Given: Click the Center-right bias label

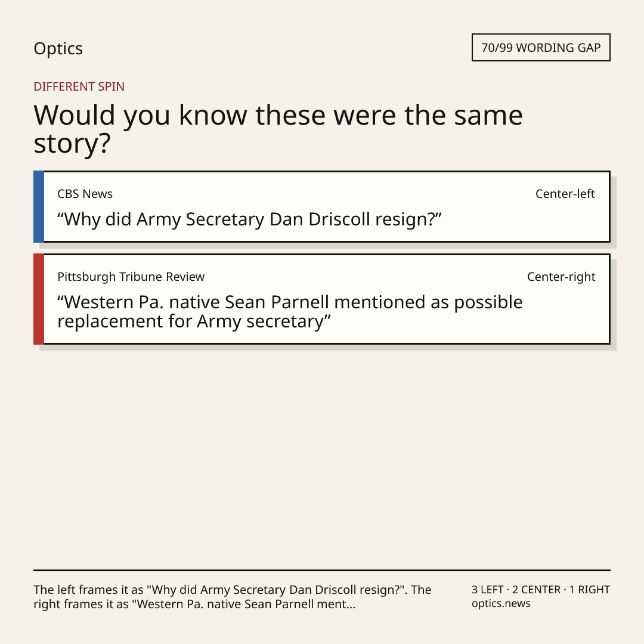Looking at the screenshot, I should [561, 277].
